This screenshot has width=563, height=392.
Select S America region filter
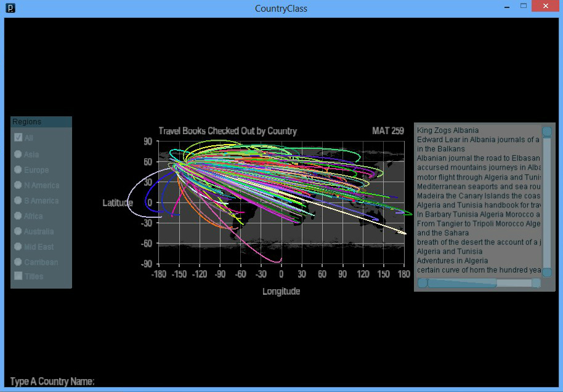coord(18,201)
